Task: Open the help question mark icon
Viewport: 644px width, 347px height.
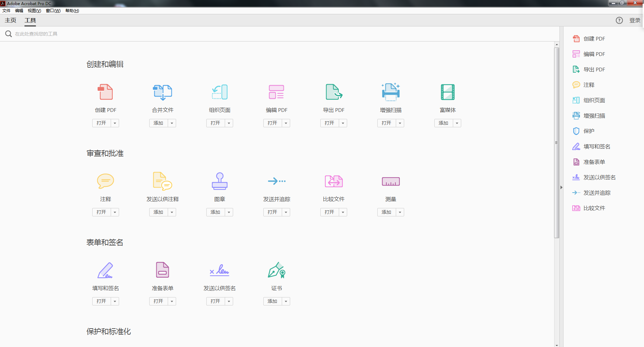Action: [x=619, y=20]
